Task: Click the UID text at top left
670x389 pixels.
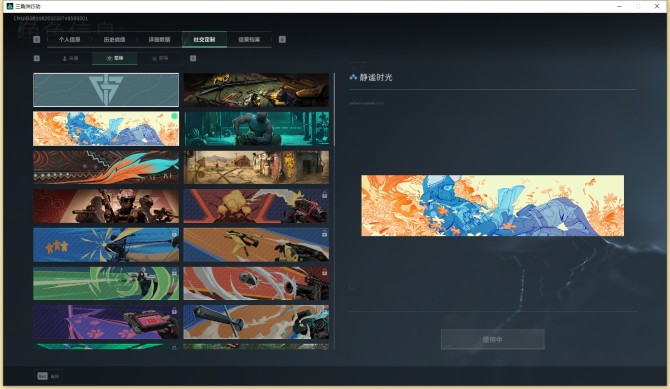Action: click(x=51, y=18)
